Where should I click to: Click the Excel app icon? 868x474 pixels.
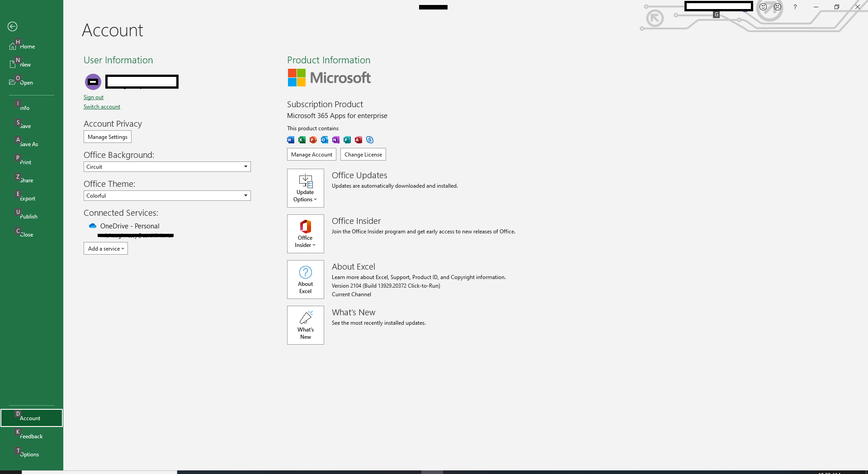(302, 140)
